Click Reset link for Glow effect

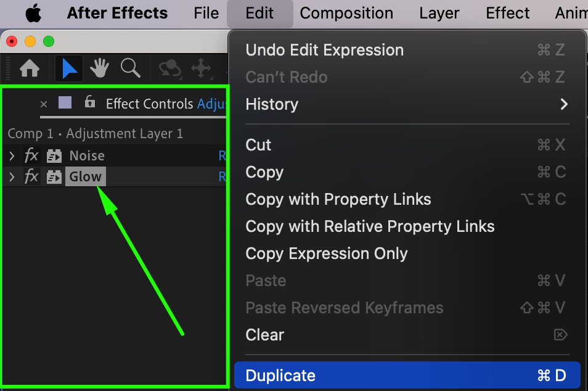[x=223, y=176]
